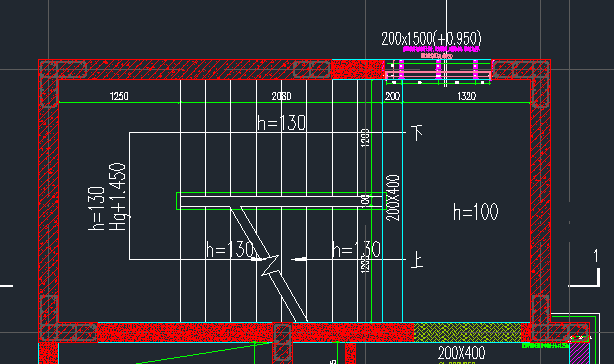Select the rotated 200X400 beam label
Viewport: 614px width, 364px height.
[393, 198]
